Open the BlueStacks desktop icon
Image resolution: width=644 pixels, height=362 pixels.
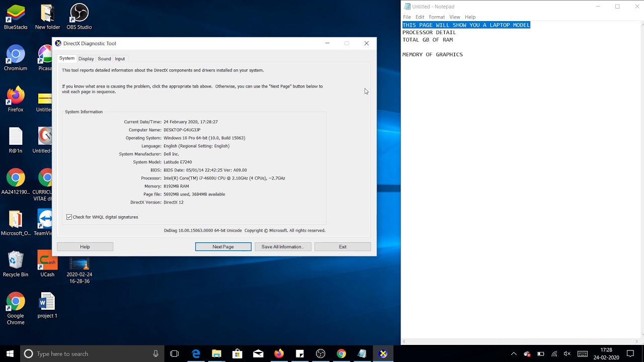point(16,17)
